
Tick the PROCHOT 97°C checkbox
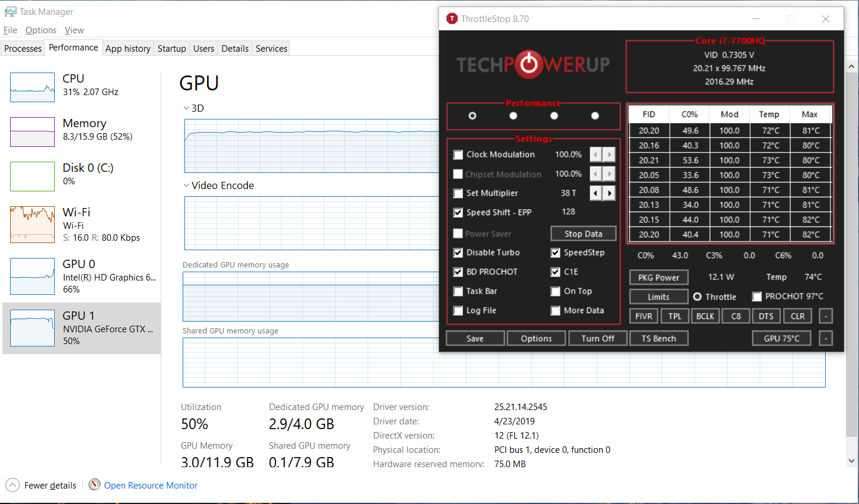[757, 297]
